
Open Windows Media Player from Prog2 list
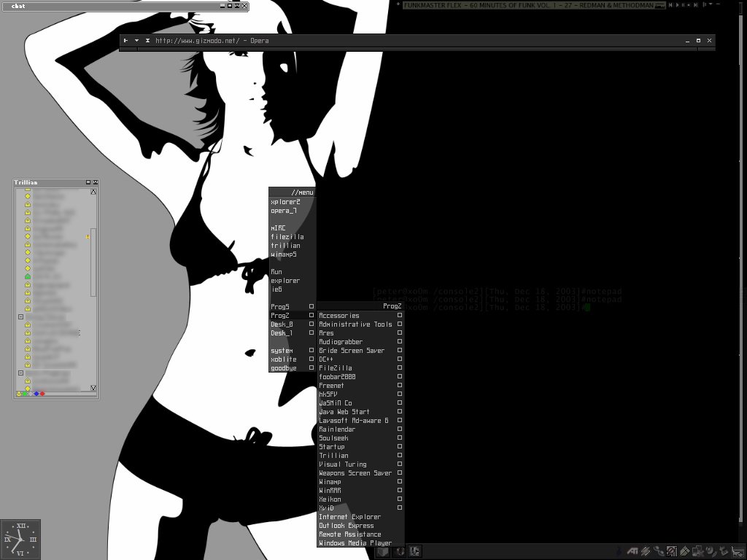click(x=355, y=543)
